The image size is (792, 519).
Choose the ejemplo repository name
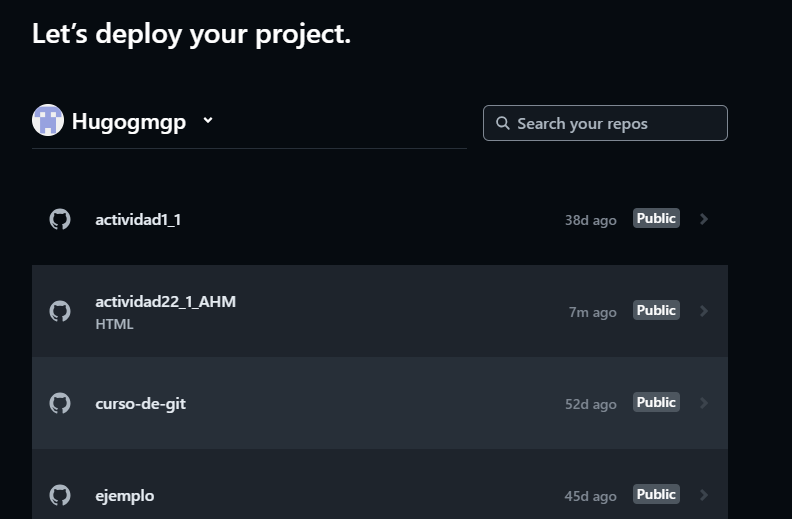click(125, 495)
